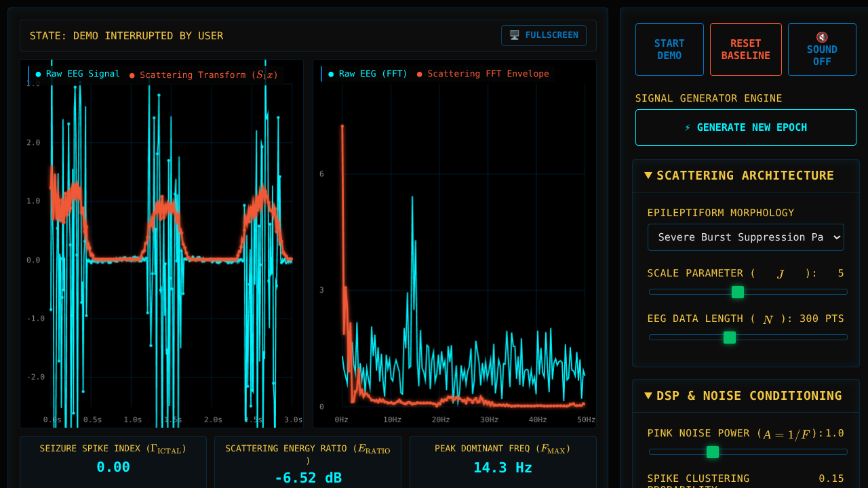This screenshot has height=488, width=868.
Task: Toggle Scattering Transform legend entry
Action: point(203,75)
